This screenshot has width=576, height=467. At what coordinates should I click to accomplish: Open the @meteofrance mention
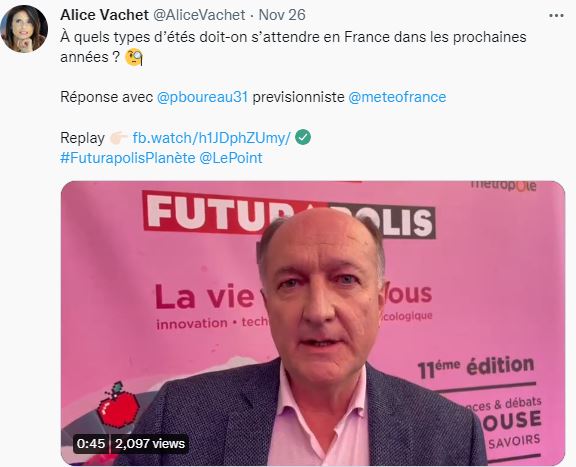tap(397, 97)
